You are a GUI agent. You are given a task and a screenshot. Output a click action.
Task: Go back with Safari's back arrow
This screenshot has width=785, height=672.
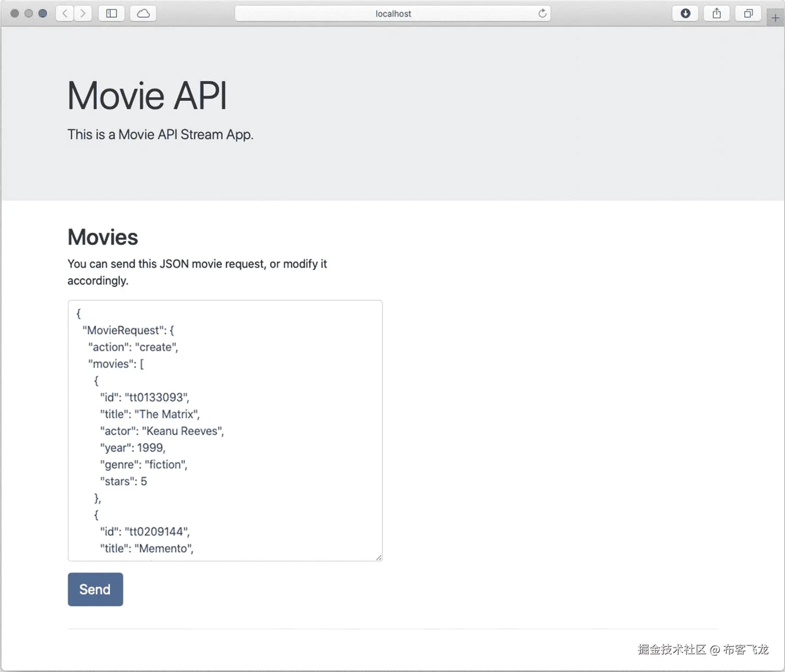click(65, 13)
